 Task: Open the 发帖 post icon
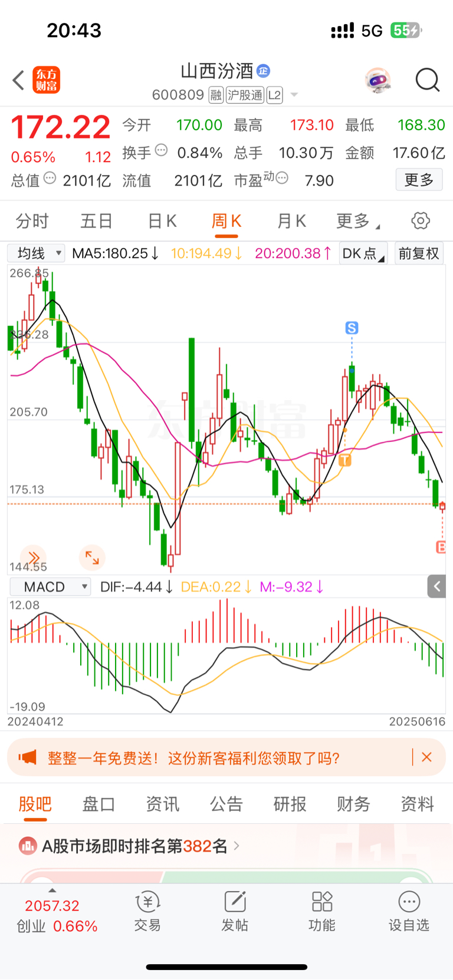click(x=235, y=911)
